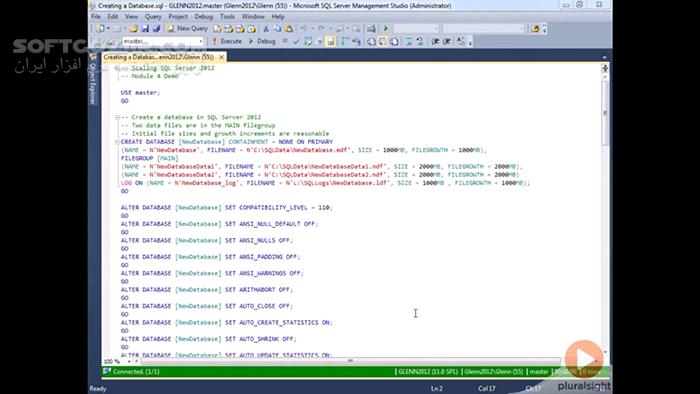Click the editor horizontal scrollbar
The height and width of the screenshot is (394, 700).
(350, 361)
